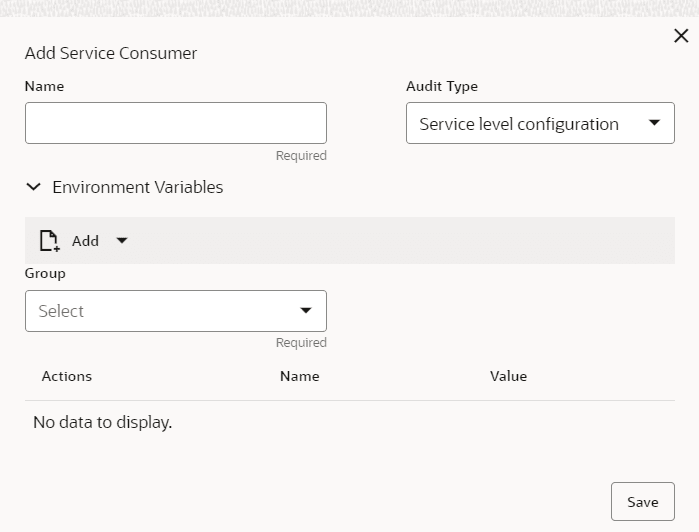Image resolution: width=699 pixels, height=532 pixels.
Task: Click the Group dropdown arrow icon
Action: click(306, 311)
